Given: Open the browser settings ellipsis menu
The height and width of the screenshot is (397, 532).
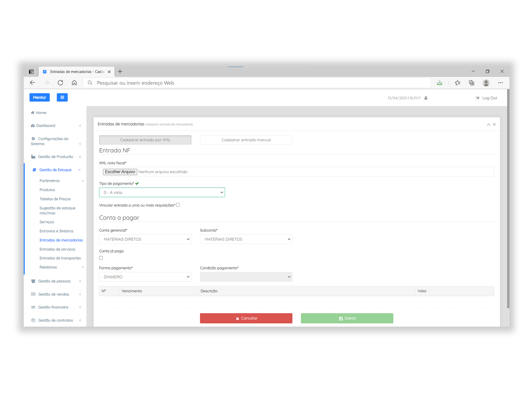Looking at the screenshot, I should [501, 83].
